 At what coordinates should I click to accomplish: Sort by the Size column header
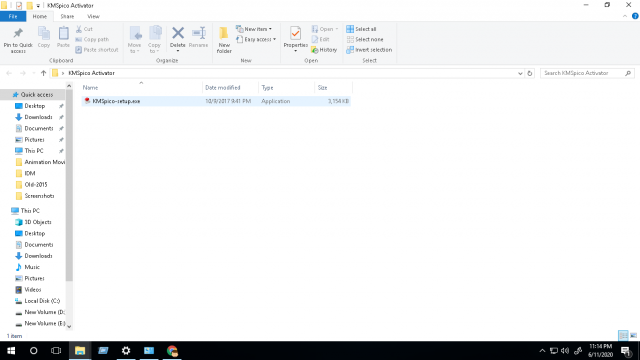333,88
